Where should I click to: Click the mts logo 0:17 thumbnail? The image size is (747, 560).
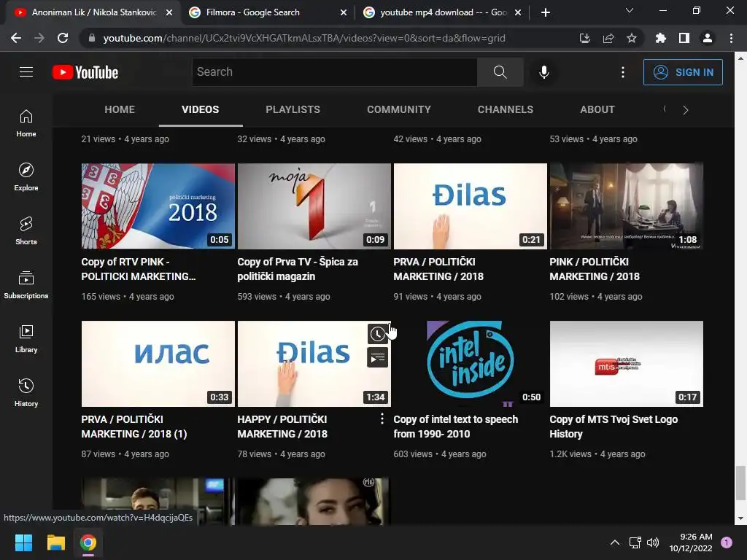click(x=627, y=364)
